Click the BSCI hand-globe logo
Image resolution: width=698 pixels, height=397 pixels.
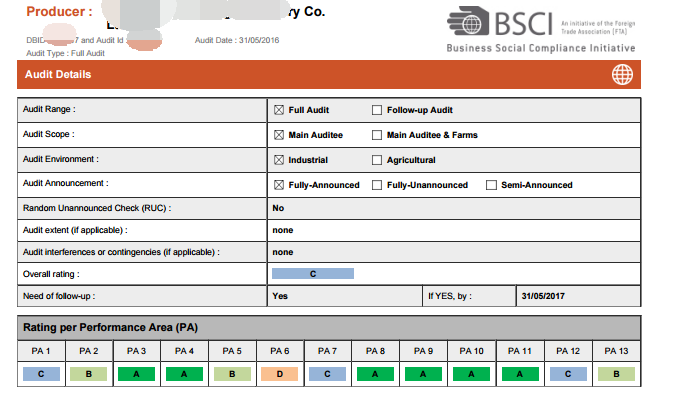468,20
